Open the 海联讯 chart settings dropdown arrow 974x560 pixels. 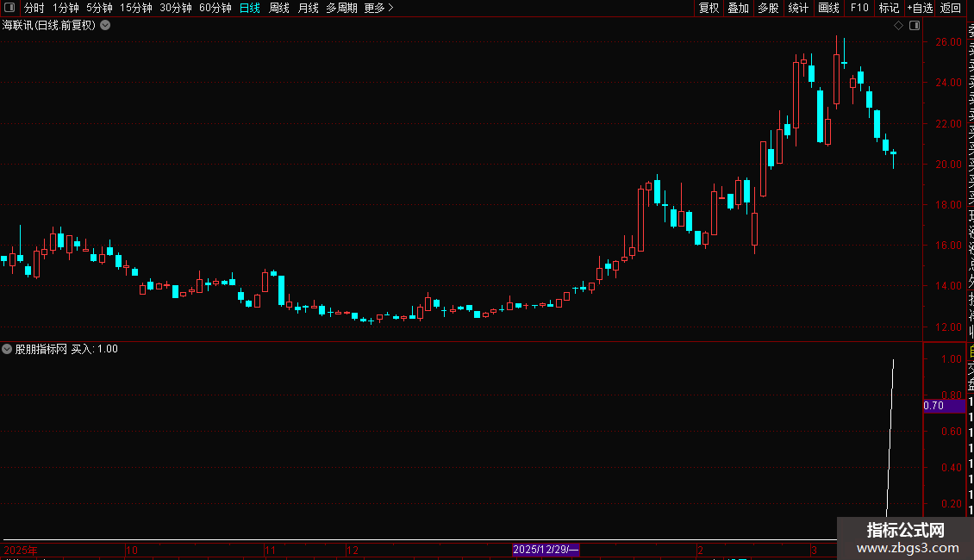point(106,26)
